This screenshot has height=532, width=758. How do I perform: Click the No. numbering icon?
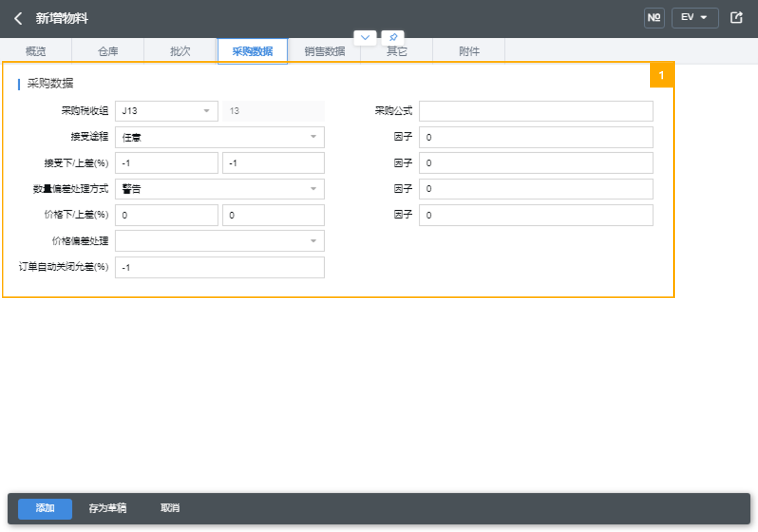click(654, 18)
